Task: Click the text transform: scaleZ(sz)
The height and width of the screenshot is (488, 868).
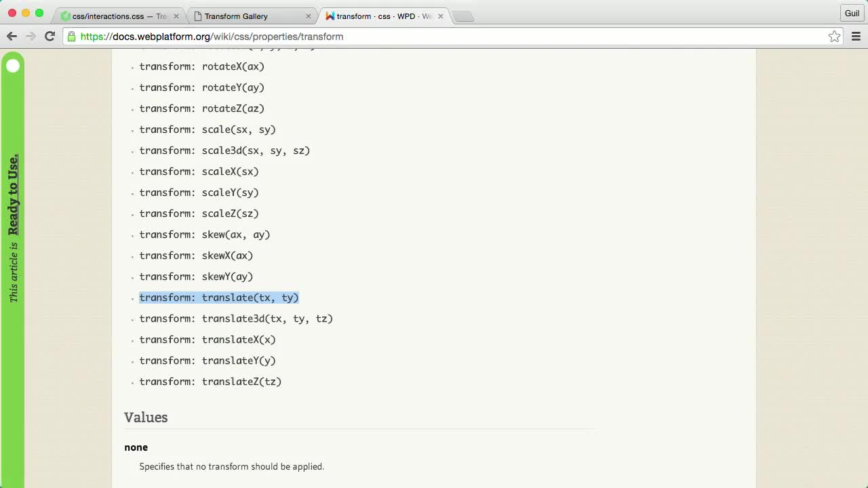Action: (x=199, y=213)
